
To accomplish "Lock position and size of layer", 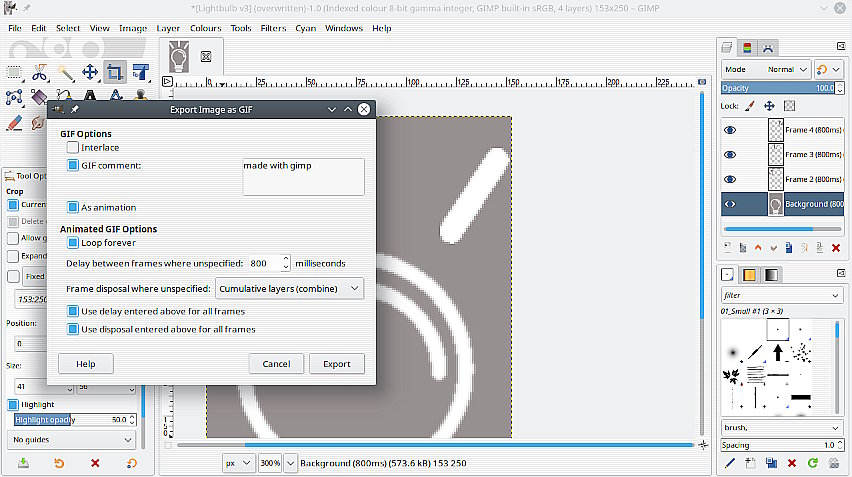I will pos(769,106).
